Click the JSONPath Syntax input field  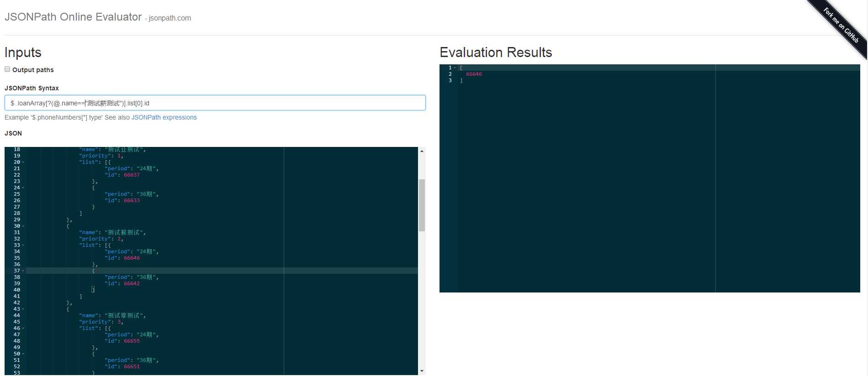tap(215, 103)
